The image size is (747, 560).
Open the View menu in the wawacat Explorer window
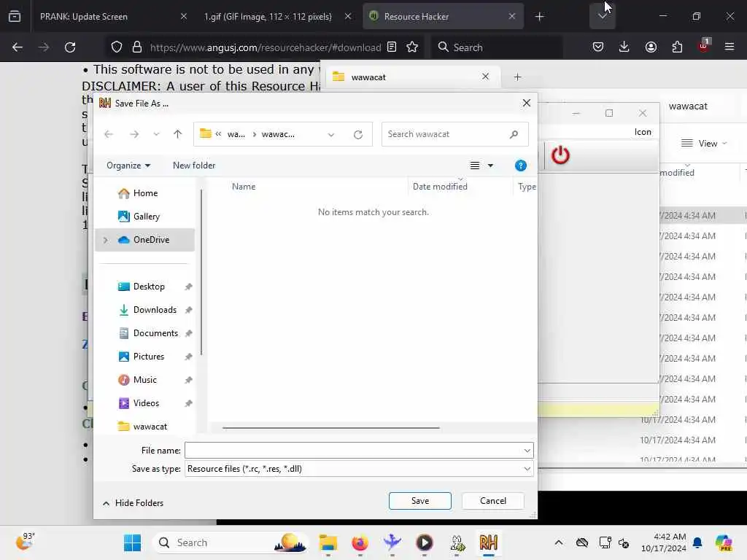click(704, 144)
